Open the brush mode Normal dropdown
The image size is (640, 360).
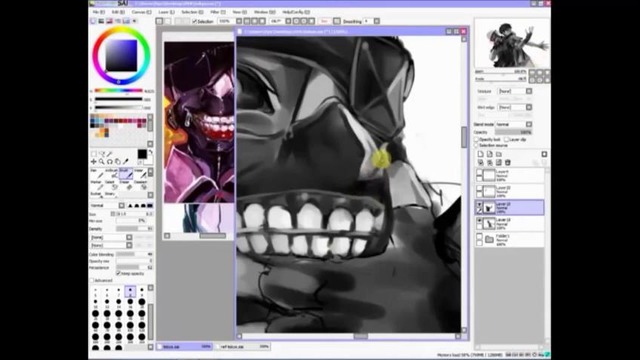(x=122, y=205)
